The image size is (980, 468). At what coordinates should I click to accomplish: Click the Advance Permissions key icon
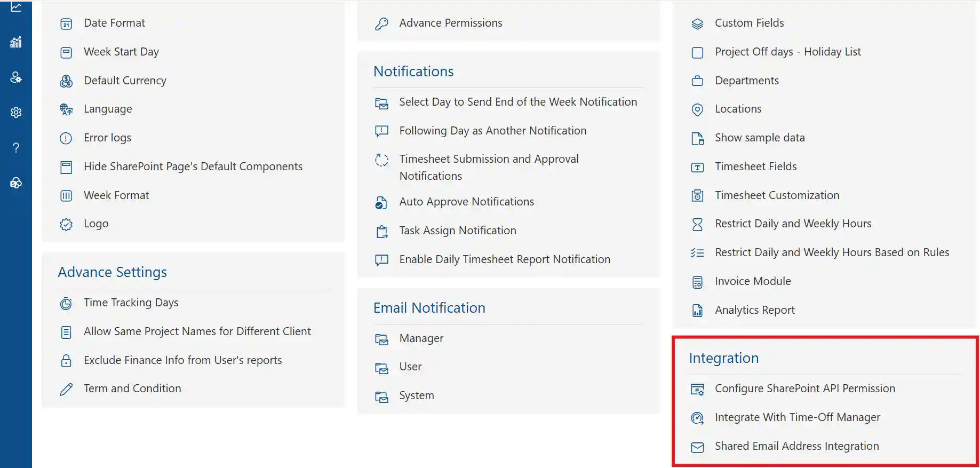(x=381, y=23)
